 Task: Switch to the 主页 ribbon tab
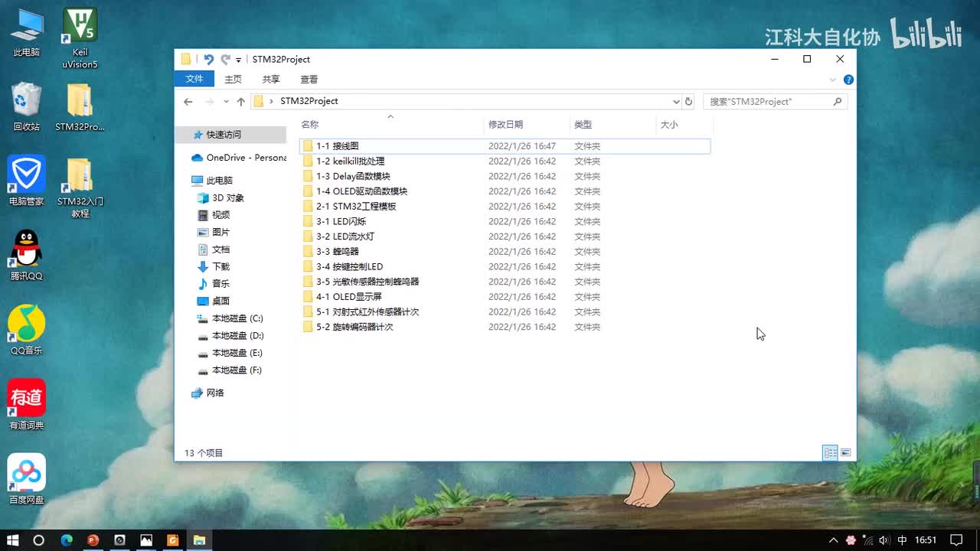(x=233, y=79)
